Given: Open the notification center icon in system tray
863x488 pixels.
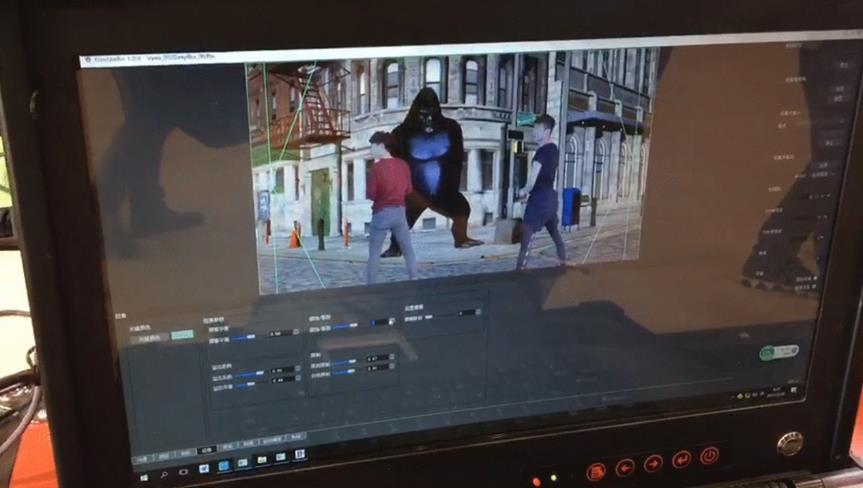Looking at the screenshot, I should click(x=794, y=390).
